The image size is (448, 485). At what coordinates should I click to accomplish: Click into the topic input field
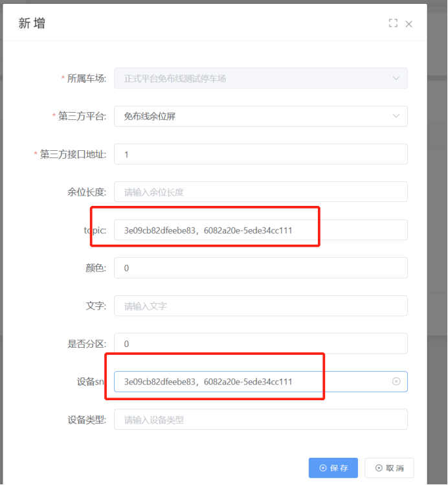pos(261,230)
